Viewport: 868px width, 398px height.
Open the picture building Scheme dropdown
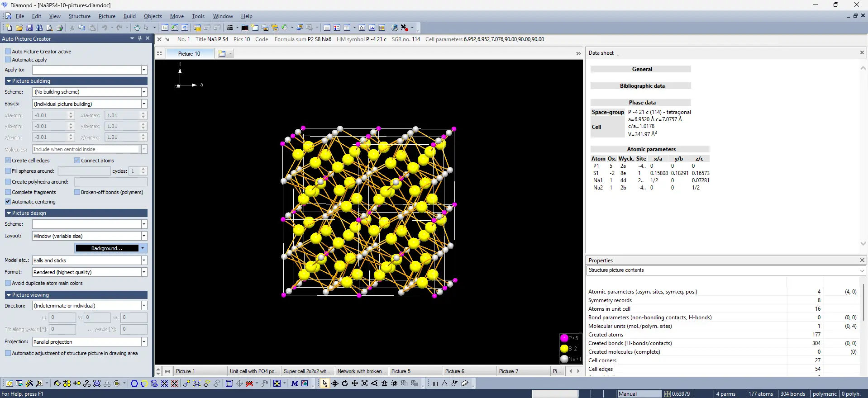pyautogui.click(x=144, y=92)
